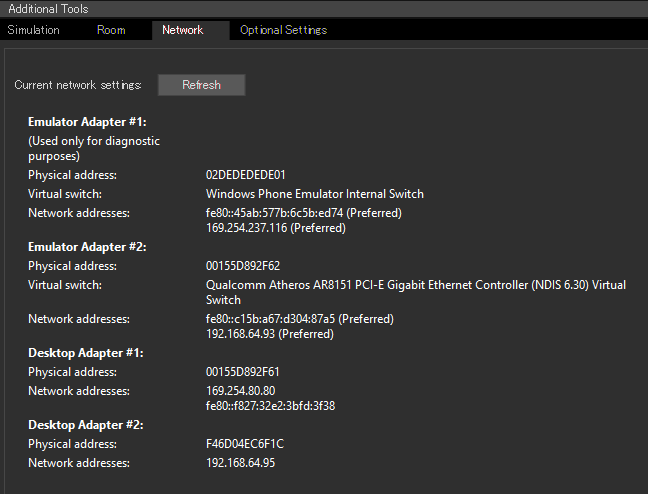Click the Desktop Adapter #2 heading

(85, 425)
